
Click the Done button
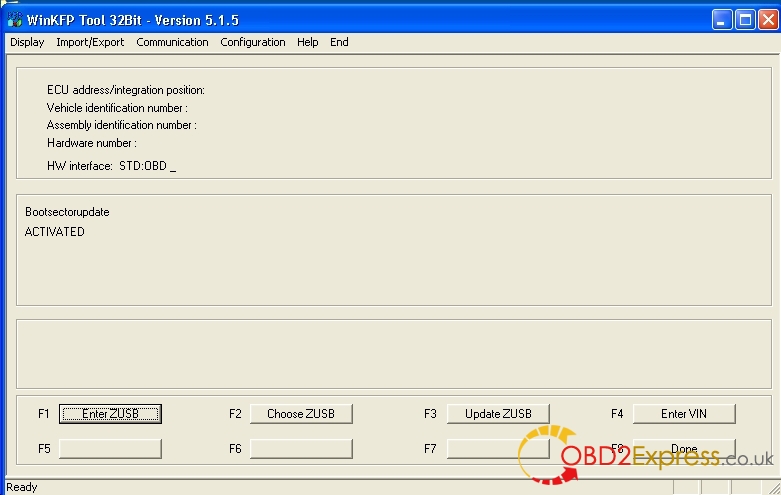684,449
